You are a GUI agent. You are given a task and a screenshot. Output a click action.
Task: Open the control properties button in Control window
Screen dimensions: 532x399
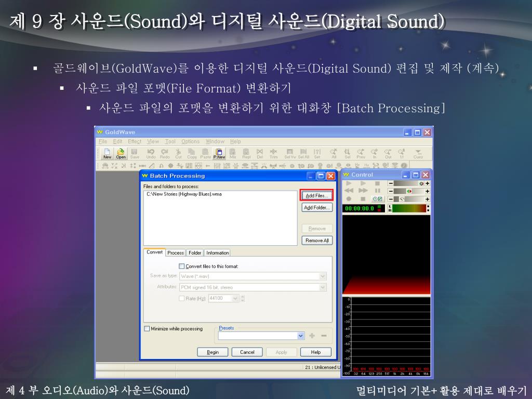[x=378, y=199]
